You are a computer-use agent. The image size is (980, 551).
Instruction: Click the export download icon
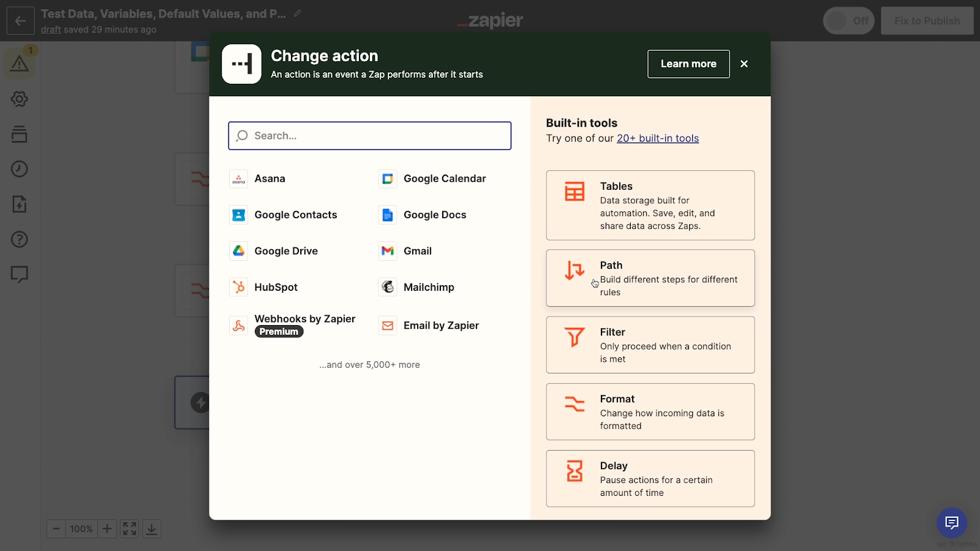click(152, 529)
